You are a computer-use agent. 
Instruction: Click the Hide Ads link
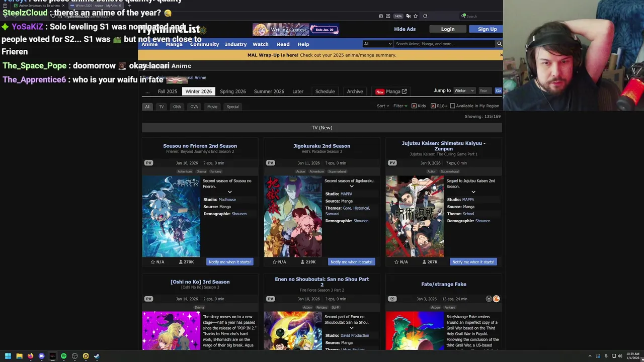(405, 29)
